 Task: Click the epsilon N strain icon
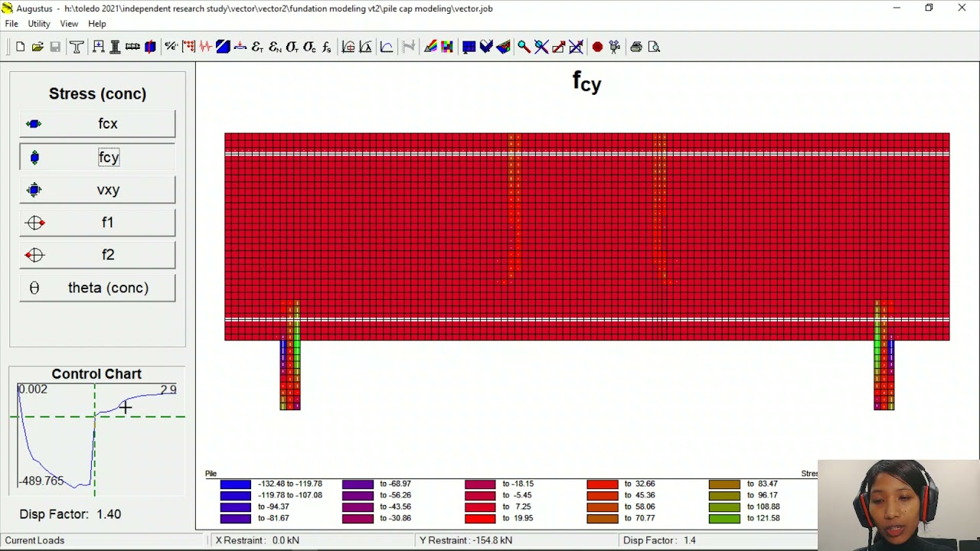275,47
